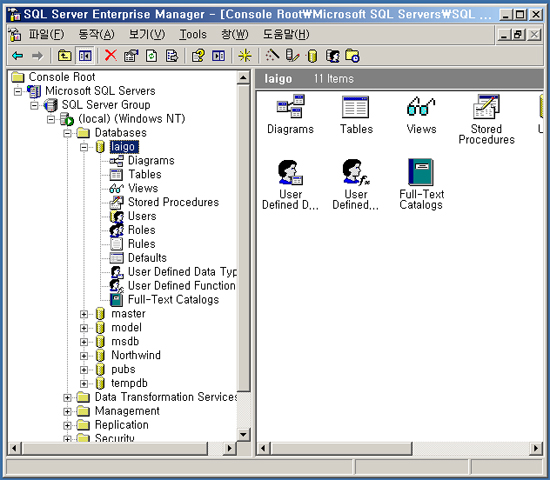Open the 창(W) menu

click(234, 34)
